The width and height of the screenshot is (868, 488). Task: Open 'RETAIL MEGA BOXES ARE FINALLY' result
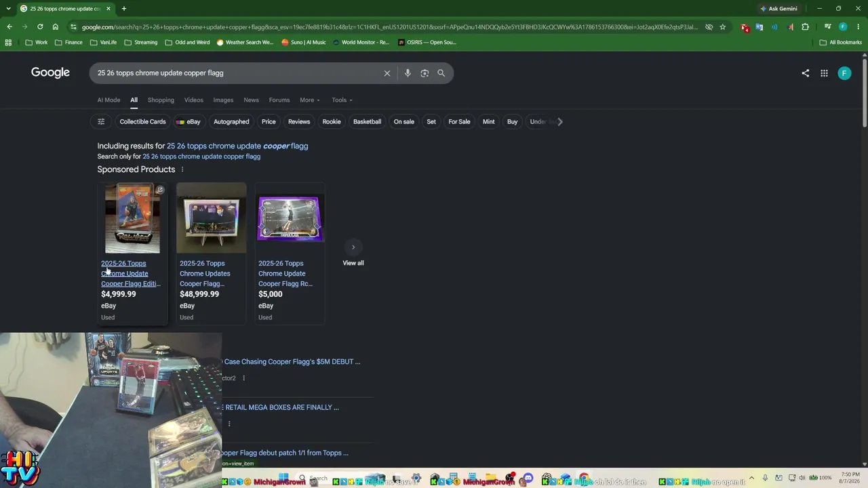281,407
